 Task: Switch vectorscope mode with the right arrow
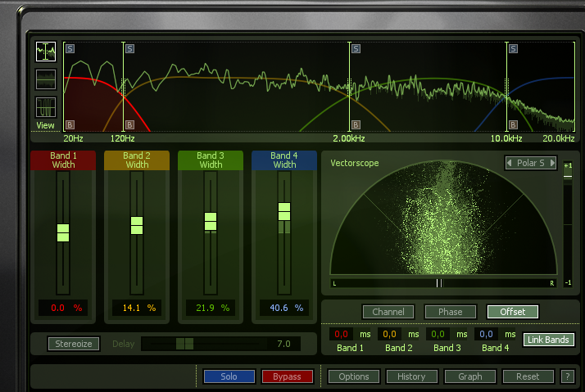tap(552, 163)
